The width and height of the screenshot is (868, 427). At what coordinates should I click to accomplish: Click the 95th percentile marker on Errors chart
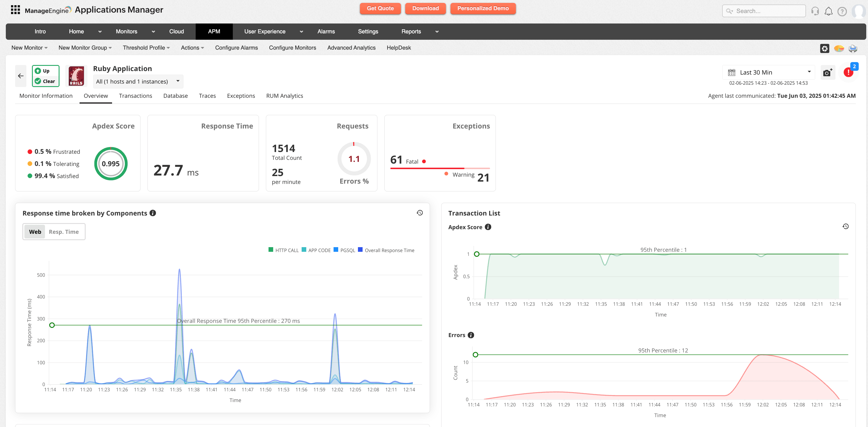tap(475, 354)
